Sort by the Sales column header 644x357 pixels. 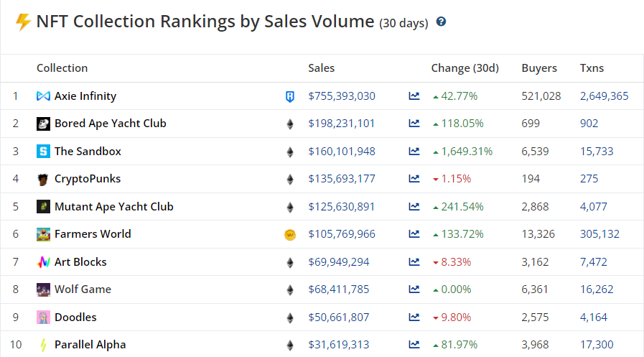[x=322, y=68]
